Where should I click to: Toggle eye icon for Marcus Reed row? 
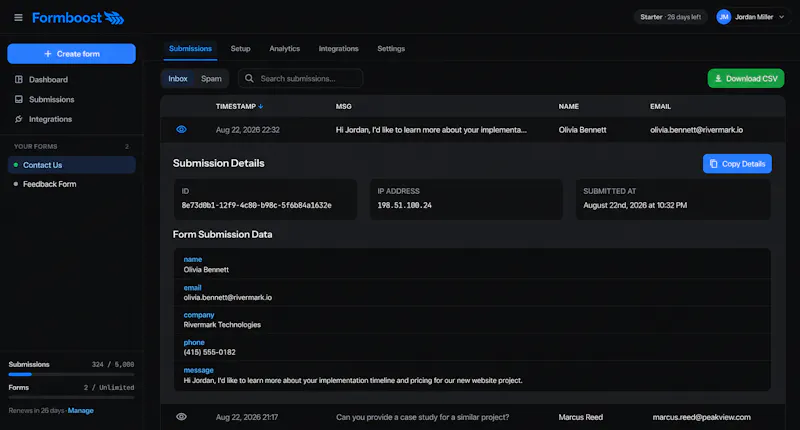(181, 417)
